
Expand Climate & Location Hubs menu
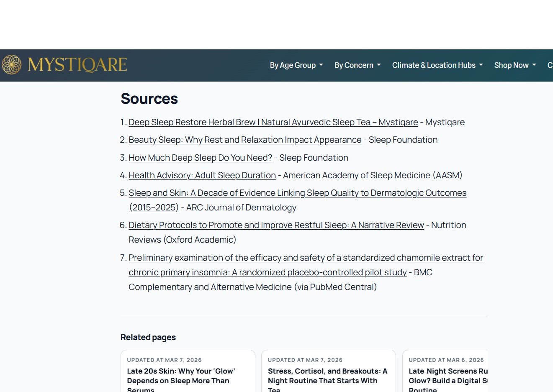click(437, 65)
